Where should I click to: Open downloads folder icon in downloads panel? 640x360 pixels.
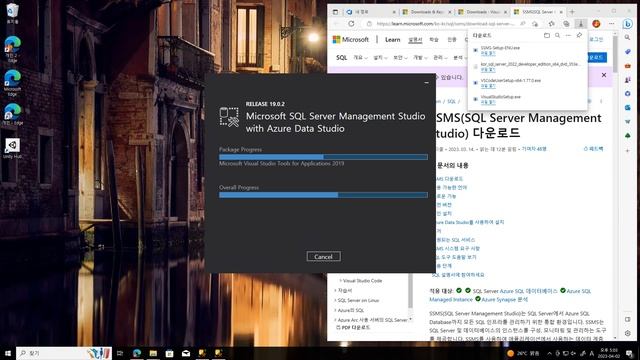click(547, 36)
